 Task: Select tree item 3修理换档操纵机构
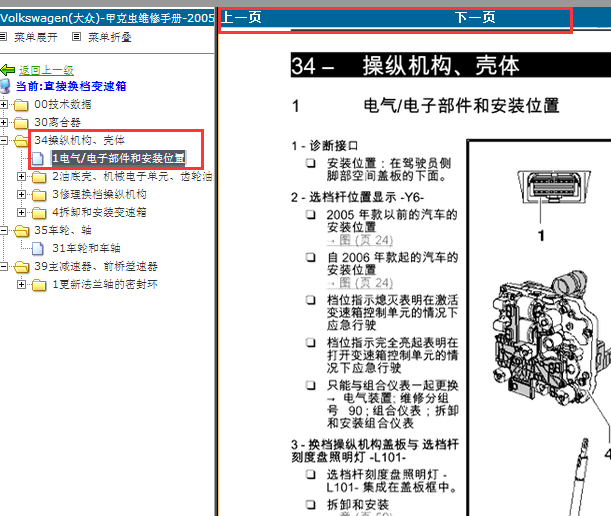pyautogui.click(x=100, y=194)
